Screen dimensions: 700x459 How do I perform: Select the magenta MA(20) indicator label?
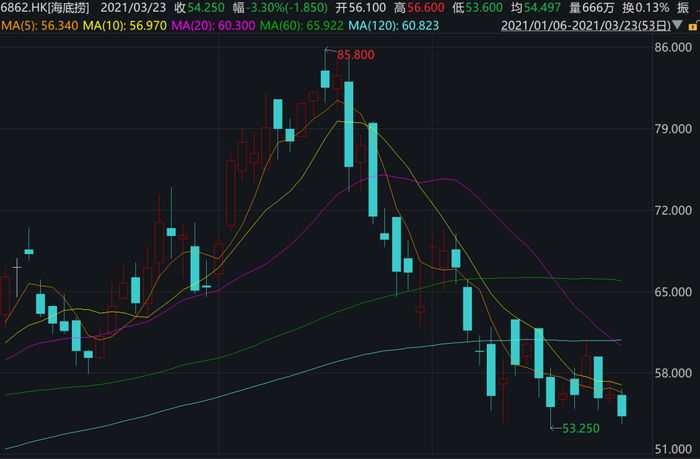[213, 26]
